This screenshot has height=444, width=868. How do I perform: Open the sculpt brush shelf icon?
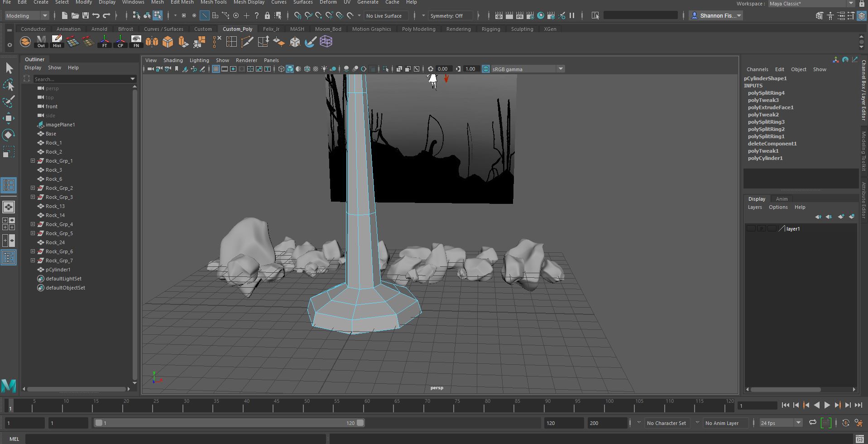coord(311,41)
